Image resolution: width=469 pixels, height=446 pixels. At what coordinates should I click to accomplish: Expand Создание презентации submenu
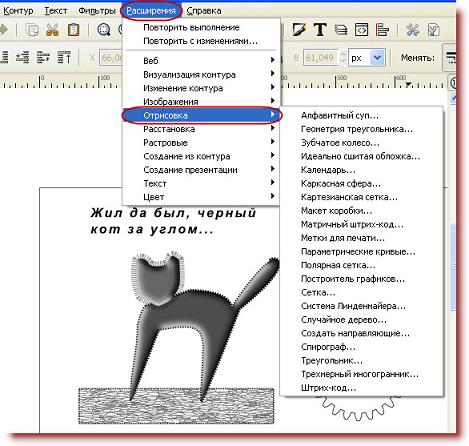201,170
